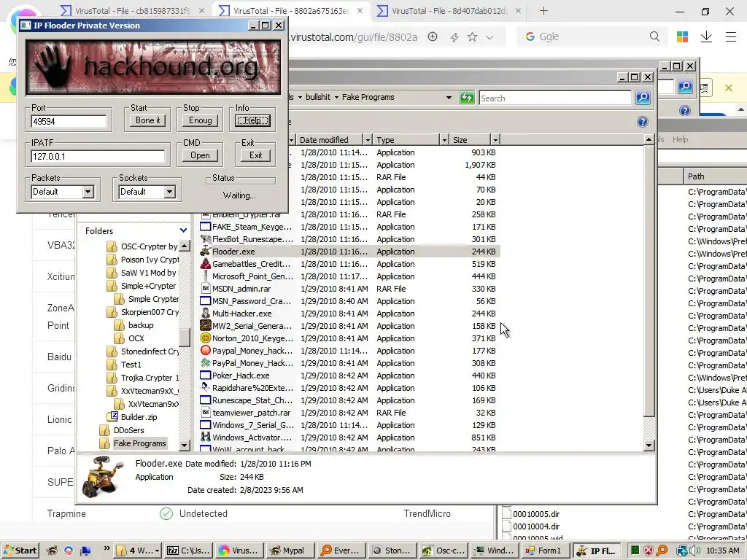Open the address bar history dropdown
Screen dimensions: 747x560
(449, 97)
